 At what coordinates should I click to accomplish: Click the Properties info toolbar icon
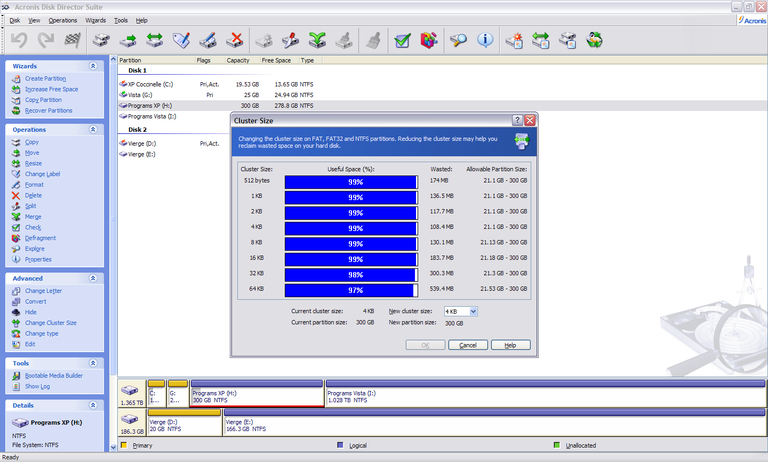[485, 40]
